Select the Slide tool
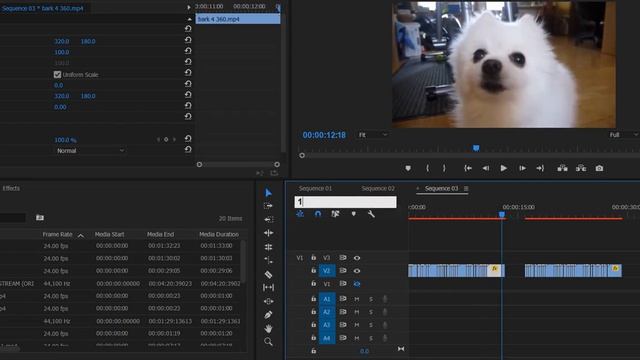640x360 pixels. [268, 301]
